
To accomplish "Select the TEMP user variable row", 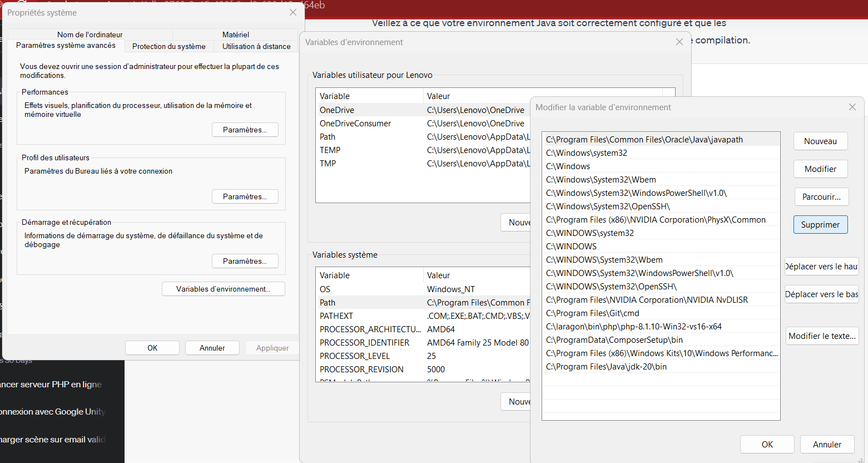I will [330, 150].
